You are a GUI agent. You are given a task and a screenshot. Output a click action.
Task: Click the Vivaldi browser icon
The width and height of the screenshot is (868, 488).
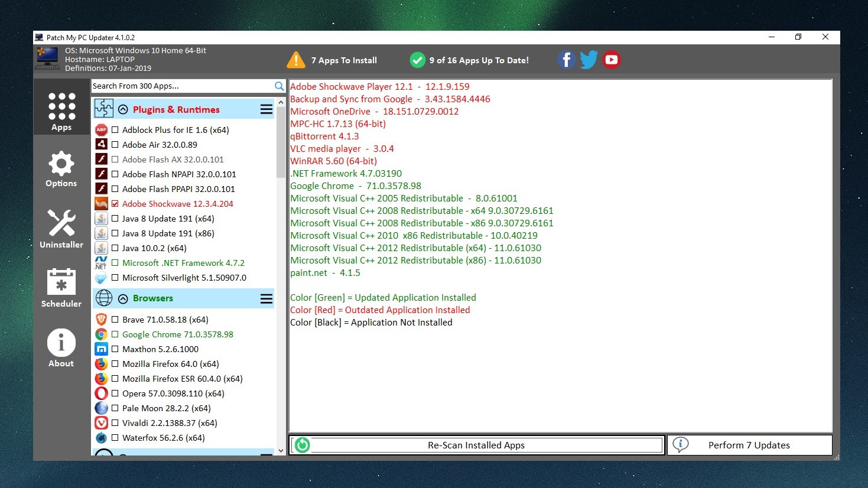102,423
